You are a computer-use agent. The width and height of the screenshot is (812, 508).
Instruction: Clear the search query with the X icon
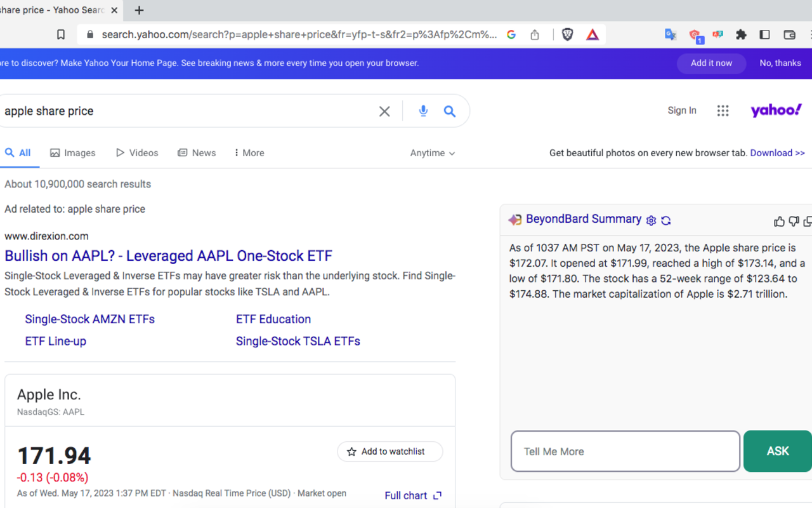coord(384,110)
